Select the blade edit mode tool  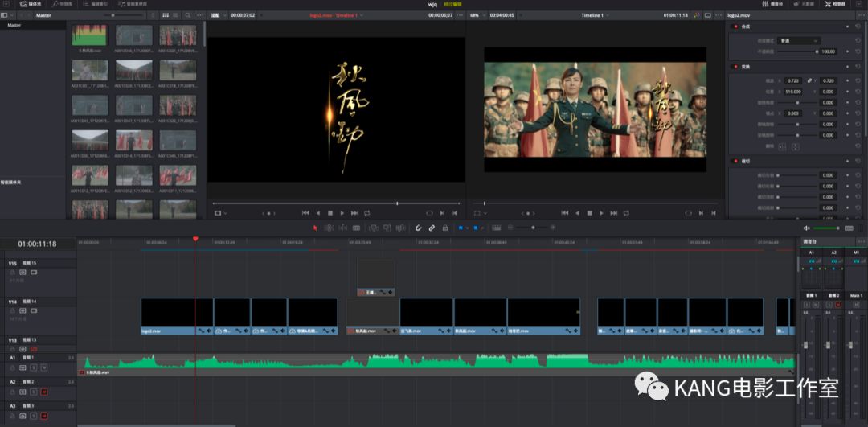click(357, 228)
